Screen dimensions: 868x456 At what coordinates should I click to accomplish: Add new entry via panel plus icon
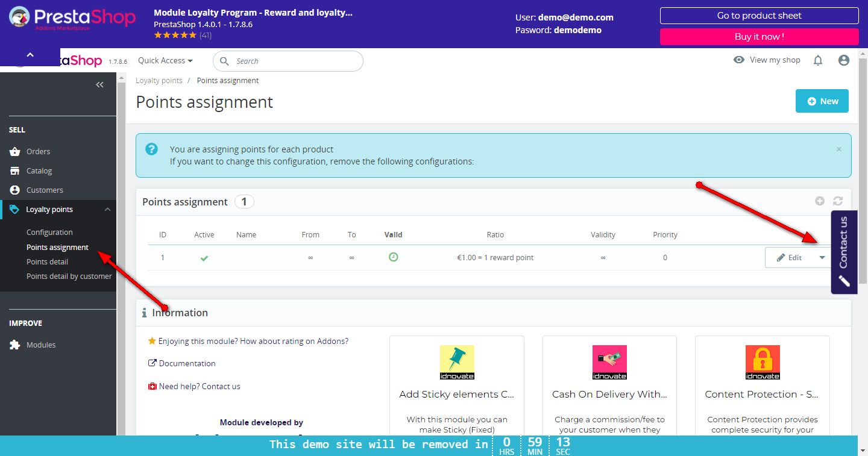[x=820, y=201]
